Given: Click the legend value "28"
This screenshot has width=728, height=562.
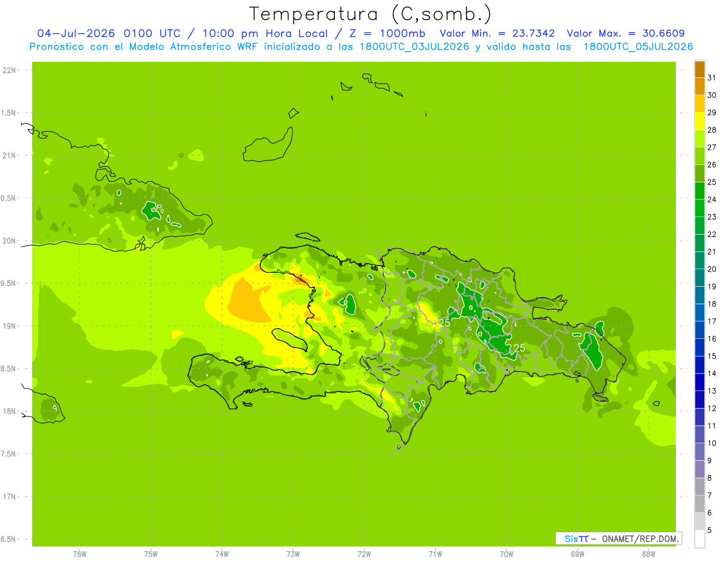Looking at the screenshot, I should click(712, 130).
